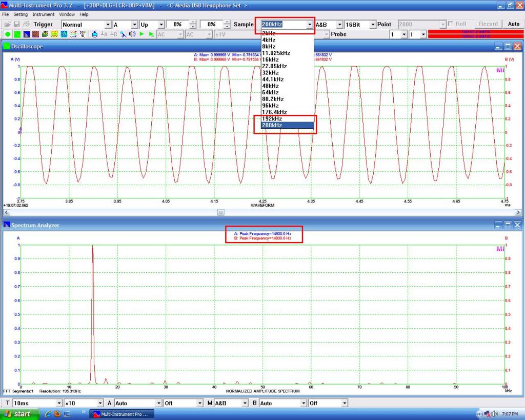Viewport: 525px width, 420px height.
Task: Click the channel A zeroing icon
Action: tap(104, 34)
